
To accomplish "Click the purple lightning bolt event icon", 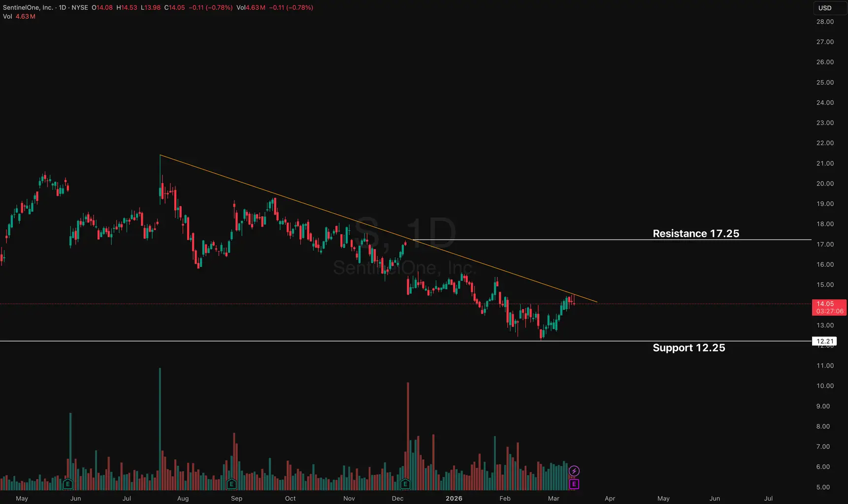I will click(574, 472).
